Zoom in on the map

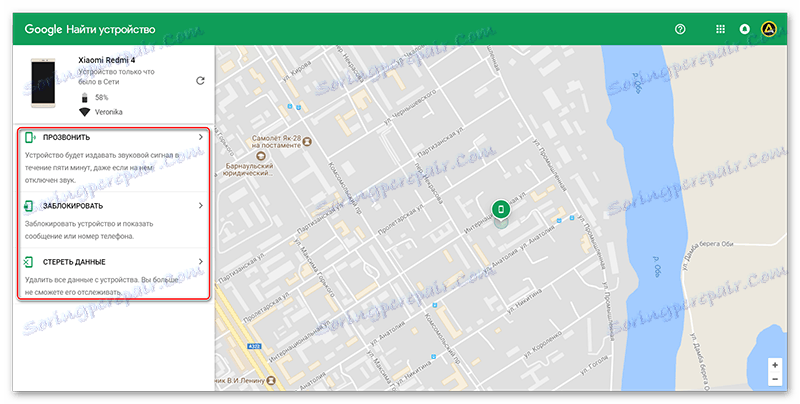pos(775,365)
